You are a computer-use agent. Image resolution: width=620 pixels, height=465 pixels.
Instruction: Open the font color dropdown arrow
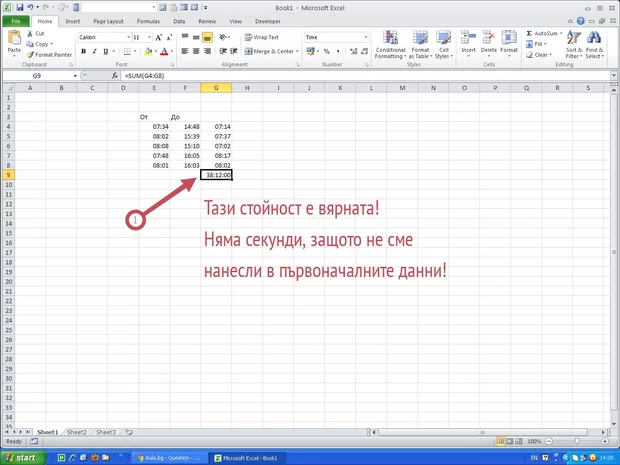[172, 51]
